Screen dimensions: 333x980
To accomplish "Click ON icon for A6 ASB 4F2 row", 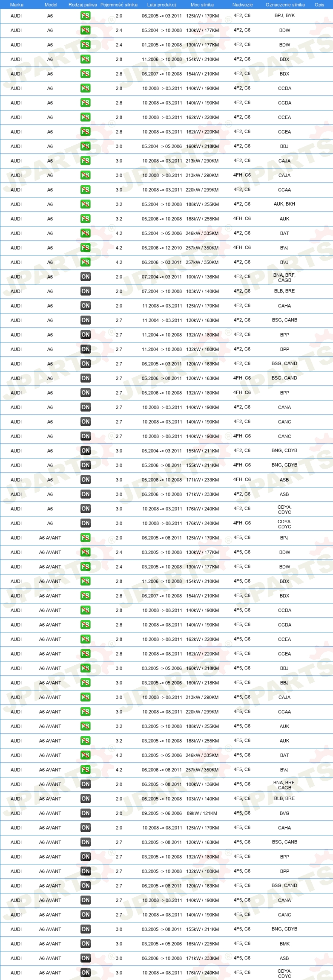I will pos(85,494).
